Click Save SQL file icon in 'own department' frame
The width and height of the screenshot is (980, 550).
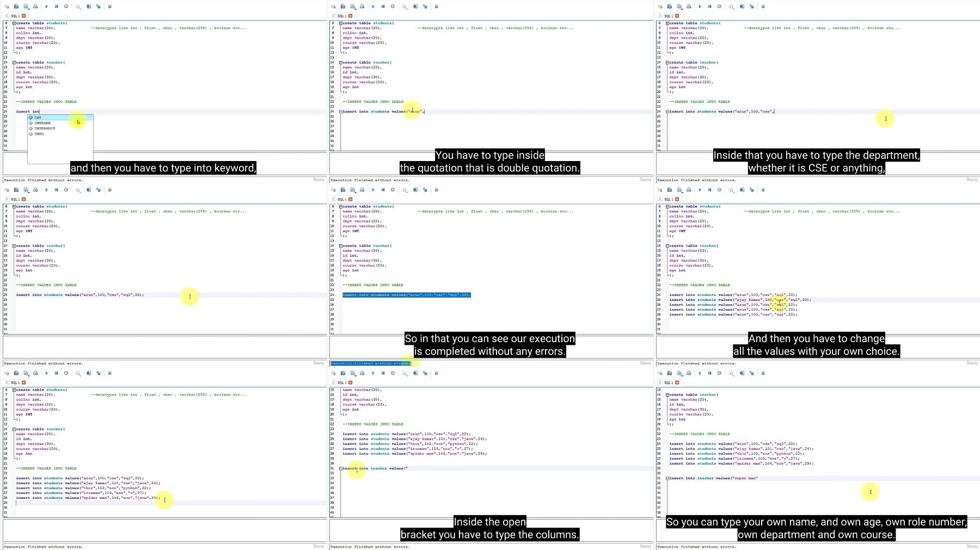[x=679, y=373]
